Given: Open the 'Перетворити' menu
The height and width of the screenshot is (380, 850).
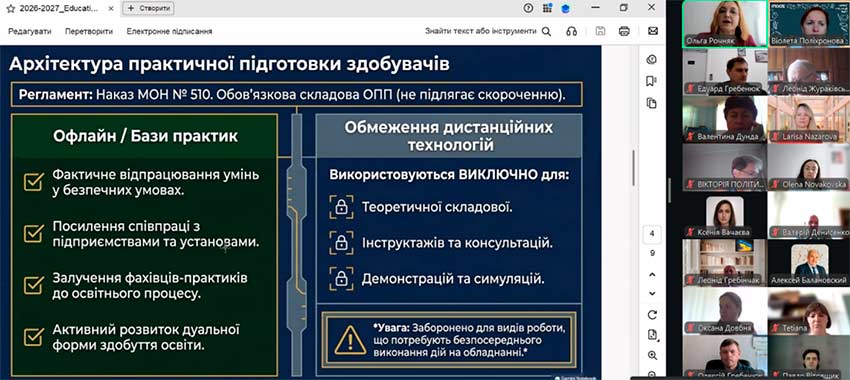Looking at the screenshot, I should [89, 31].
